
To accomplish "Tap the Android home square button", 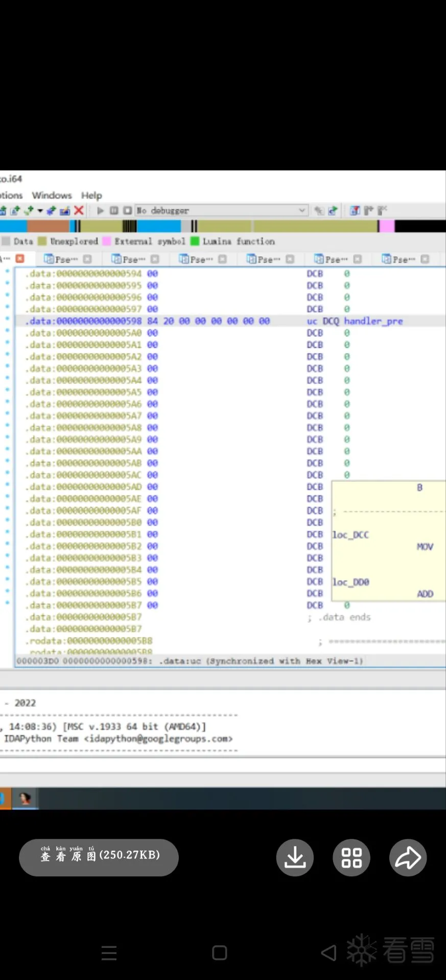I will 220,952.
